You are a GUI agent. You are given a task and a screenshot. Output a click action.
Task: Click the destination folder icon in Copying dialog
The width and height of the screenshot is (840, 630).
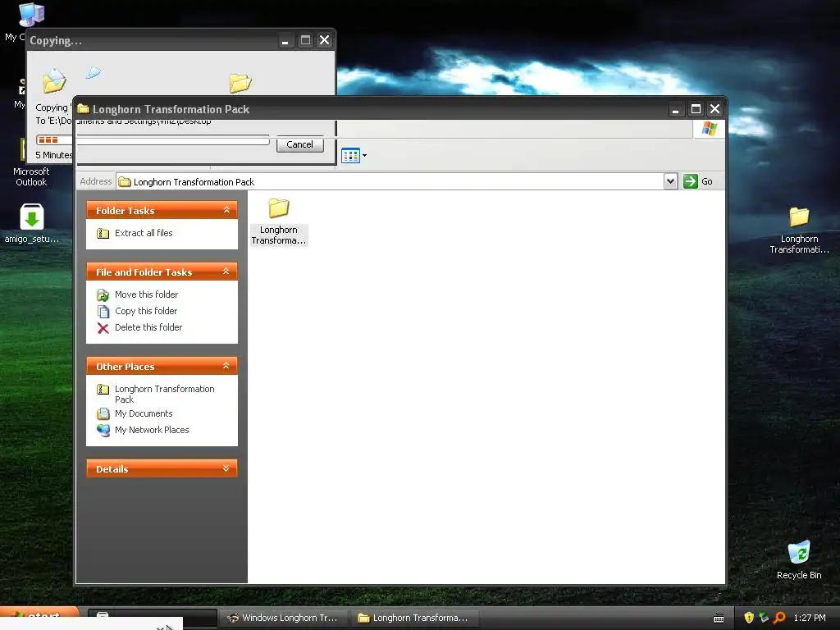[240, 83]
